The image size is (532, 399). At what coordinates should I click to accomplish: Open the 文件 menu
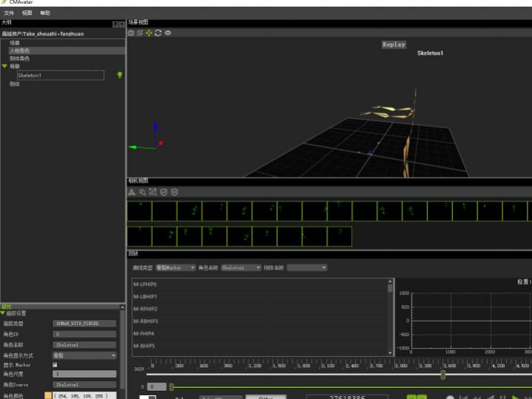[x=9, y=13]
